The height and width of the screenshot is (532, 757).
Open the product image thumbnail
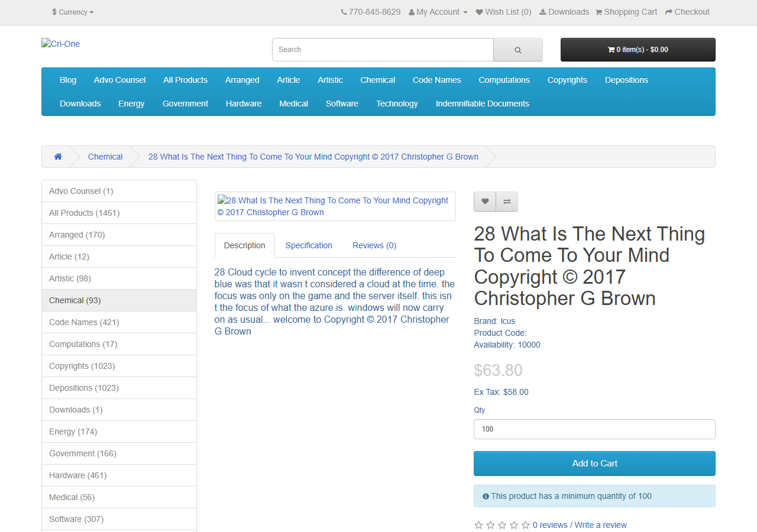click(335, 206)
